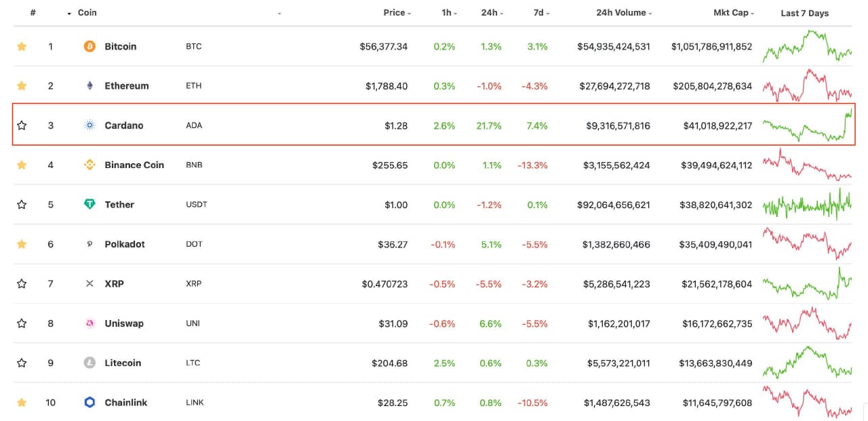Favorite Uniswap with its star
The height and width of the screenshot is (421, 868).
point(22,323)
